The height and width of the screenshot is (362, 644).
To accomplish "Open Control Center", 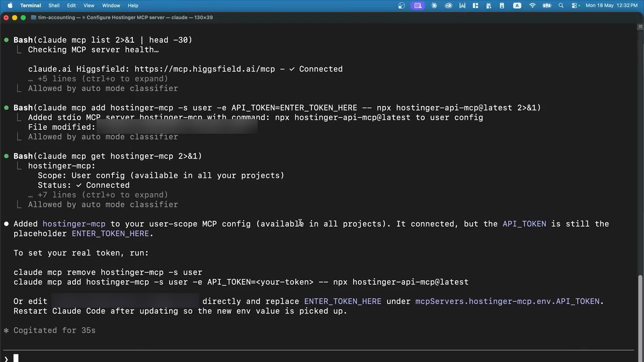I will 576,6.
